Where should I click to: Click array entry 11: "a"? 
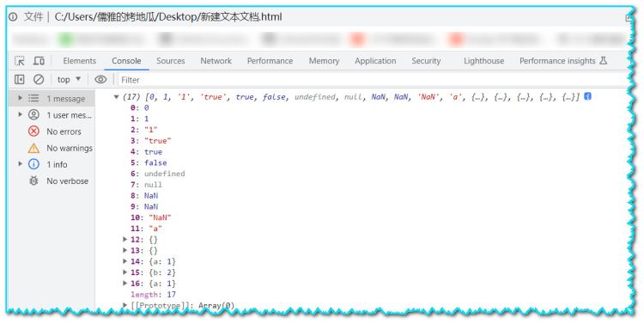click(x=146, y=229)
